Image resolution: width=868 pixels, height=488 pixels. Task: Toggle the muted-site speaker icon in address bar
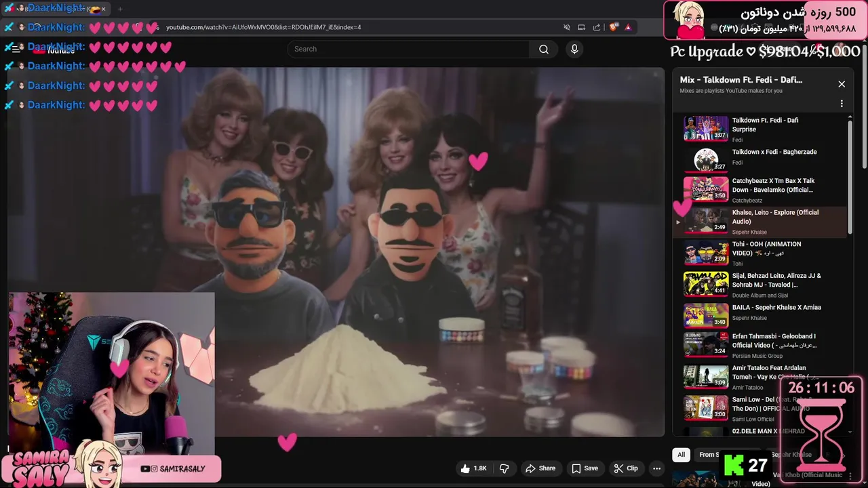tap(567, 27)
